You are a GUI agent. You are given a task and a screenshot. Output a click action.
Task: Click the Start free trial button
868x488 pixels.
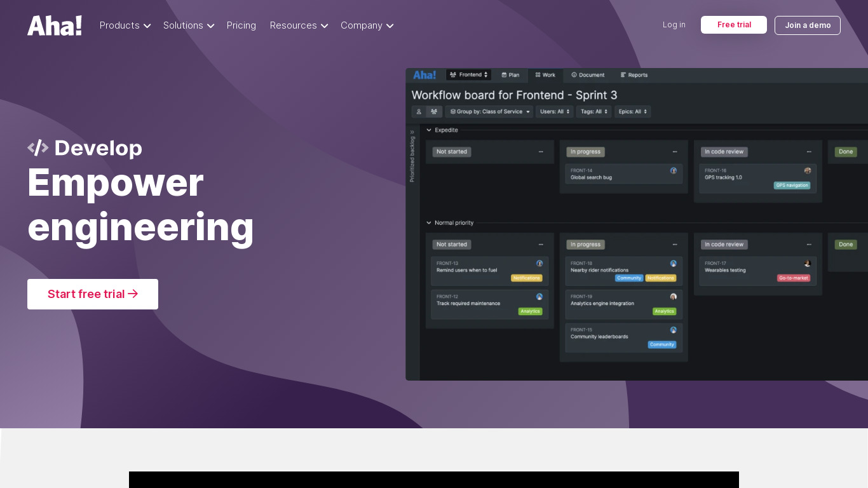(93, 294)
